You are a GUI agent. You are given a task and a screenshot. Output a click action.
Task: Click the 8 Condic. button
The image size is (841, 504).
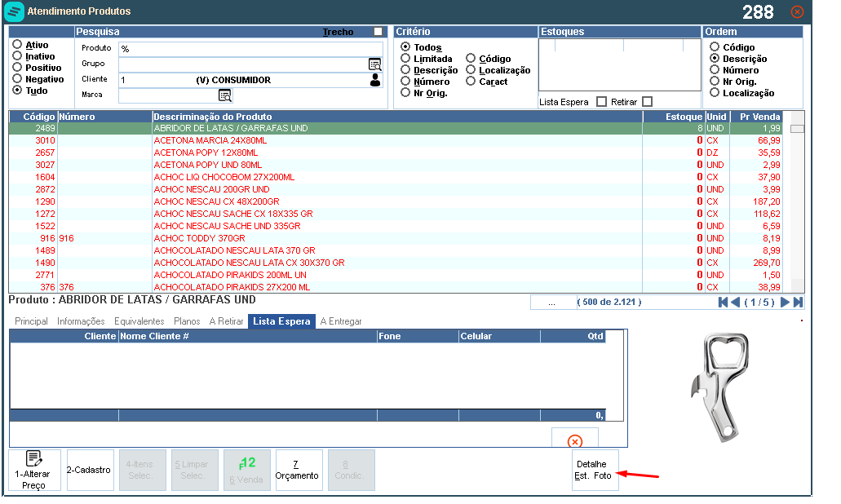click(x=351, y=471)
